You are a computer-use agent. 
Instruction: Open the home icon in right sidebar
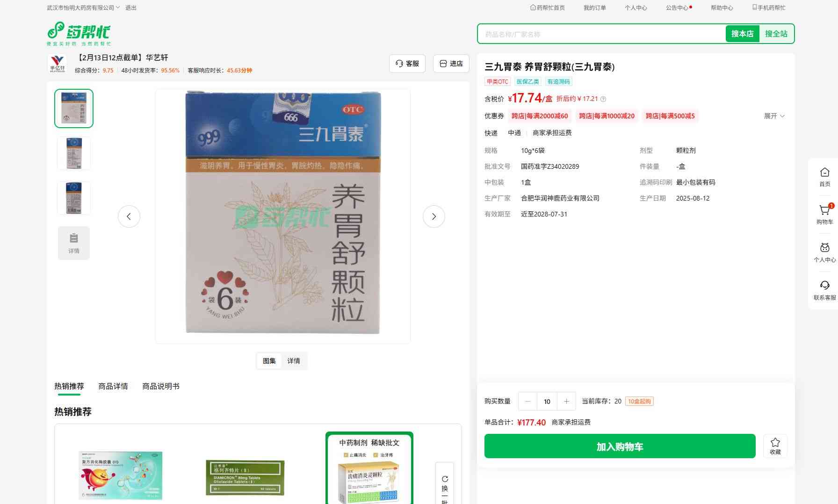coord(824,173)
